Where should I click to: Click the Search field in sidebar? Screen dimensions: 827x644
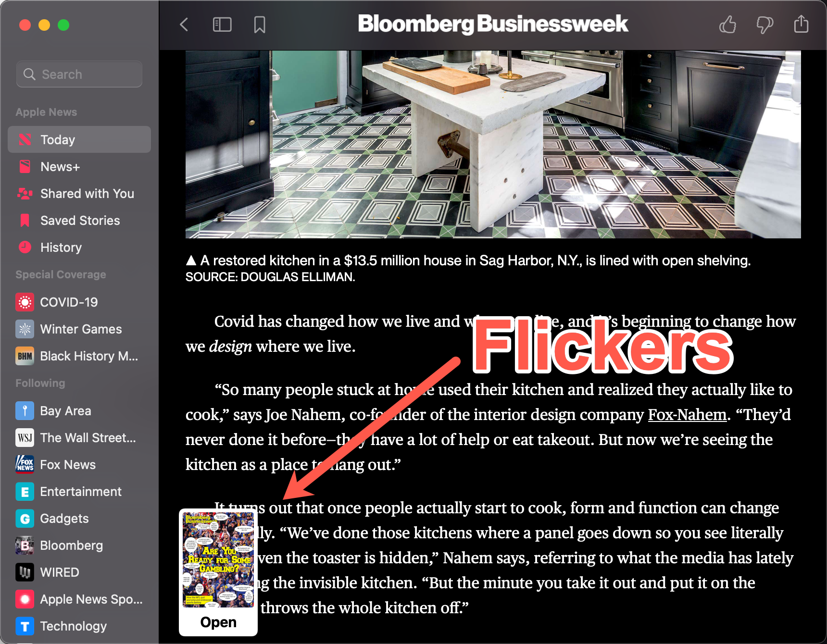click(79, 74)
